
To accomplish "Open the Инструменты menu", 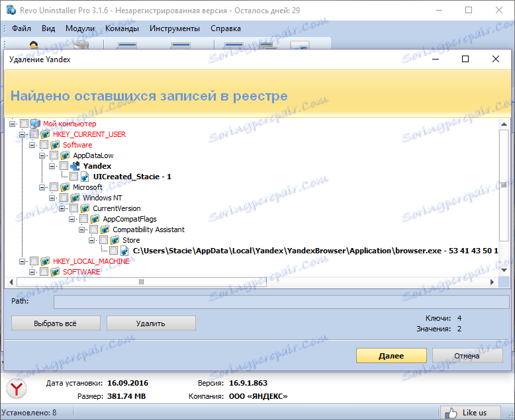I will 174,28.
